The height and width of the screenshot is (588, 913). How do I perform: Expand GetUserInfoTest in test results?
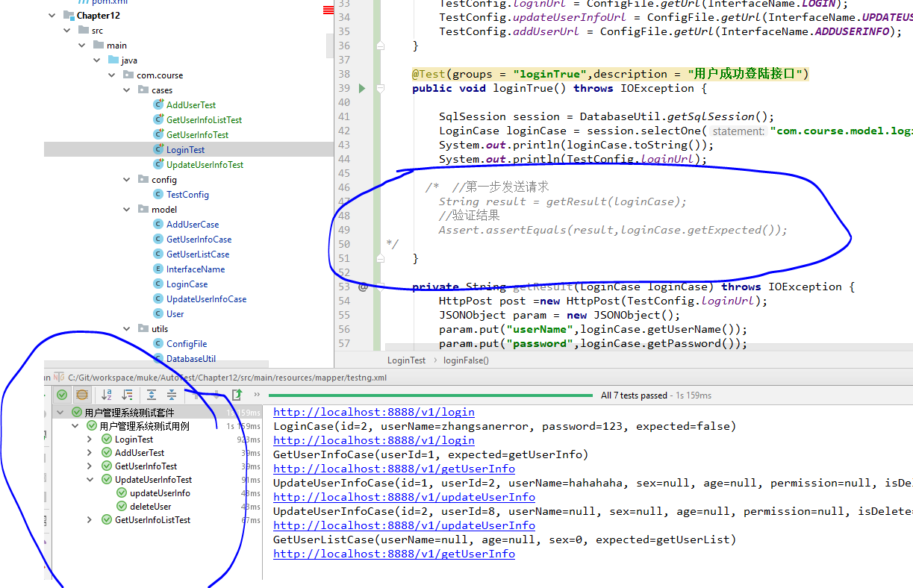tap(90, 466)
